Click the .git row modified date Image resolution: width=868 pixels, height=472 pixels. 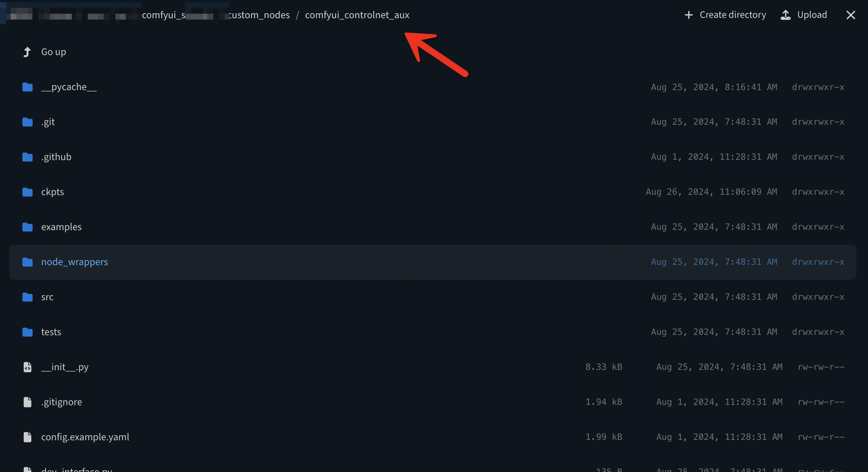714,122
